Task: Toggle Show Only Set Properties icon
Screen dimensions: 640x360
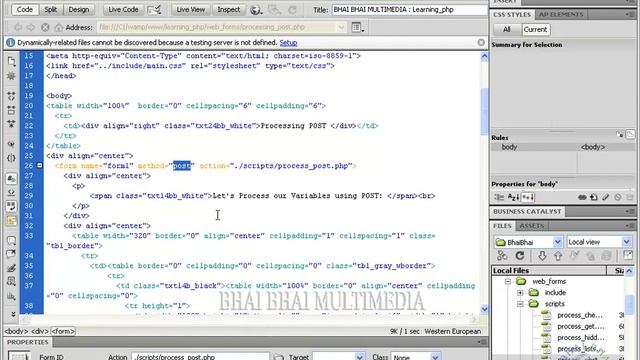Action: (528, 197)
